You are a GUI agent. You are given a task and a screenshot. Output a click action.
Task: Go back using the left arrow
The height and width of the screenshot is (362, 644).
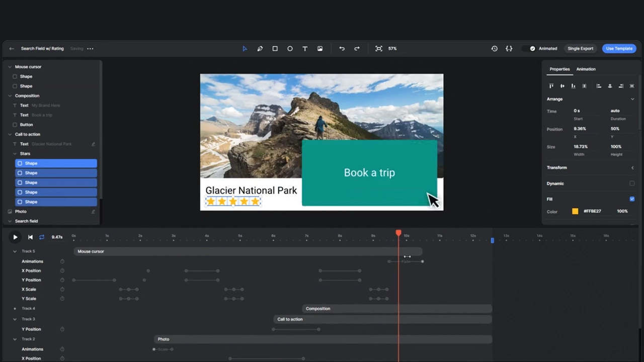pyautogui.click(x=12, y=49)
